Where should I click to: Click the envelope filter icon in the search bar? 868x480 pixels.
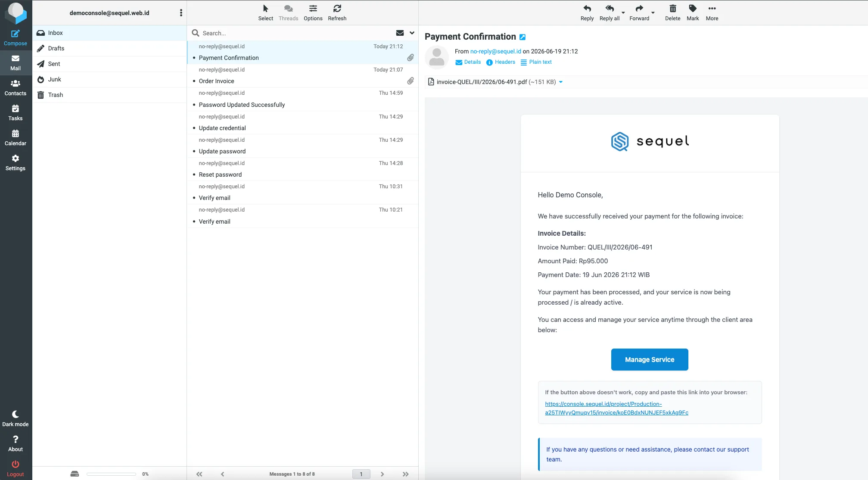[x=400, y=33]
